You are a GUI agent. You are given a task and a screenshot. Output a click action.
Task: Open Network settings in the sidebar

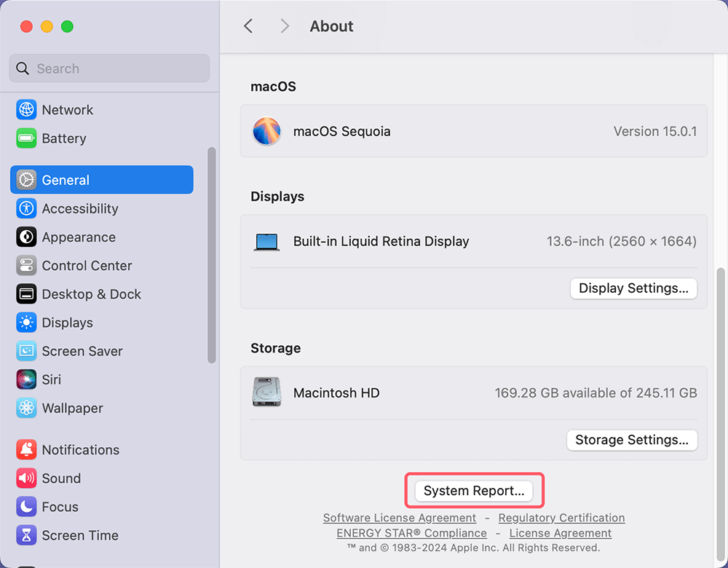pyautogui.click(x=68, y=109)
